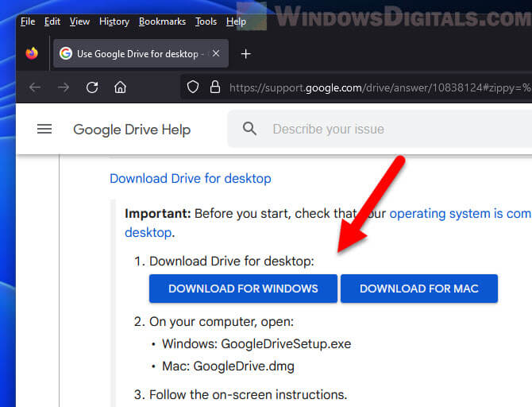Click the forward navigation arrow
This screenshot has width=532, height=407.
64,87
